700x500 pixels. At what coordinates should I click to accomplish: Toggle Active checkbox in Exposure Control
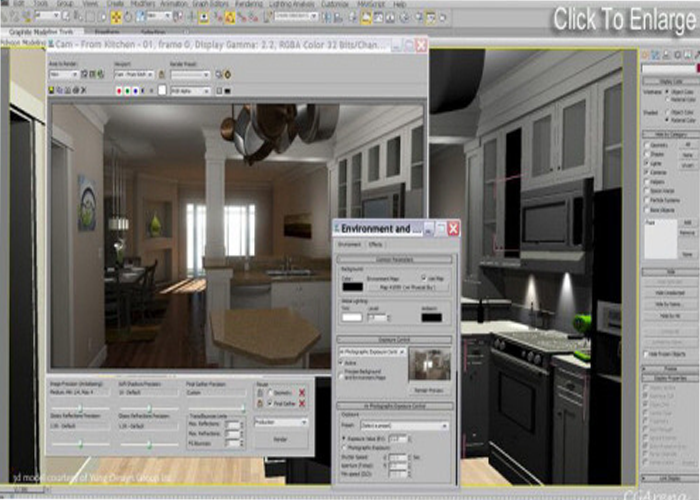(342, 363)
